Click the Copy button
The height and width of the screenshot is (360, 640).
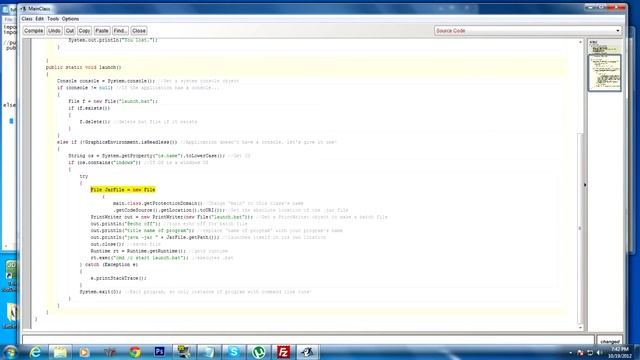[x=84, y=31]
